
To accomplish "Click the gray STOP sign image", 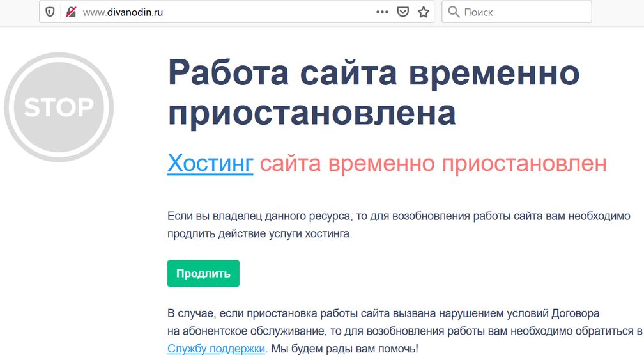I will [59, 107].
